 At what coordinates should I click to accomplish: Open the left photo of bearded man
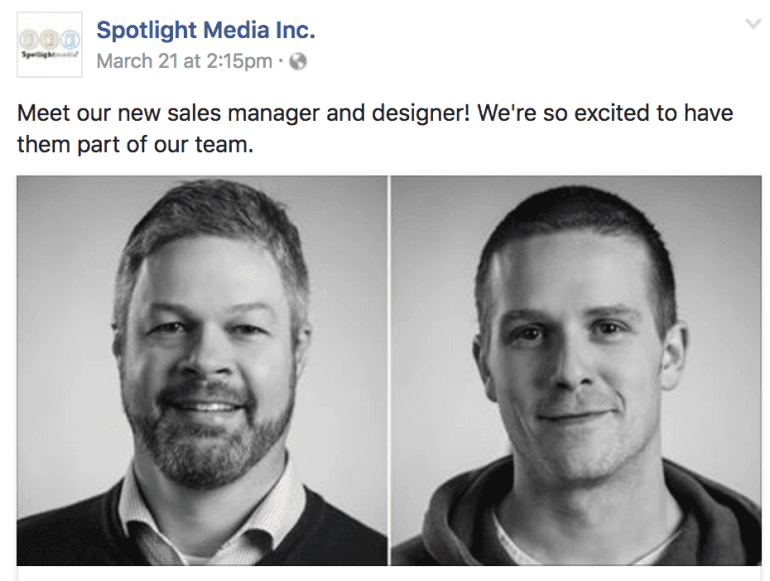point(202,370)
